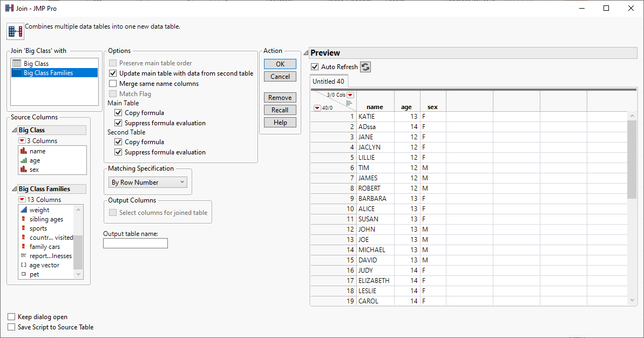This screenshot has width=644, height=338.
Task: Select Big Class Families in the table list
Action: click(49, 73)
